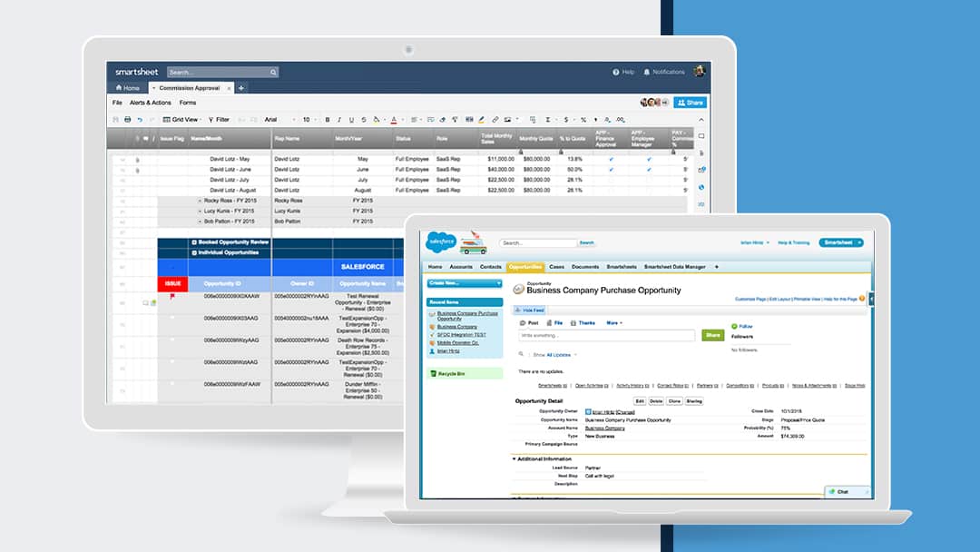Check Finance Approval for David Lotz - May

coord(612,160)
